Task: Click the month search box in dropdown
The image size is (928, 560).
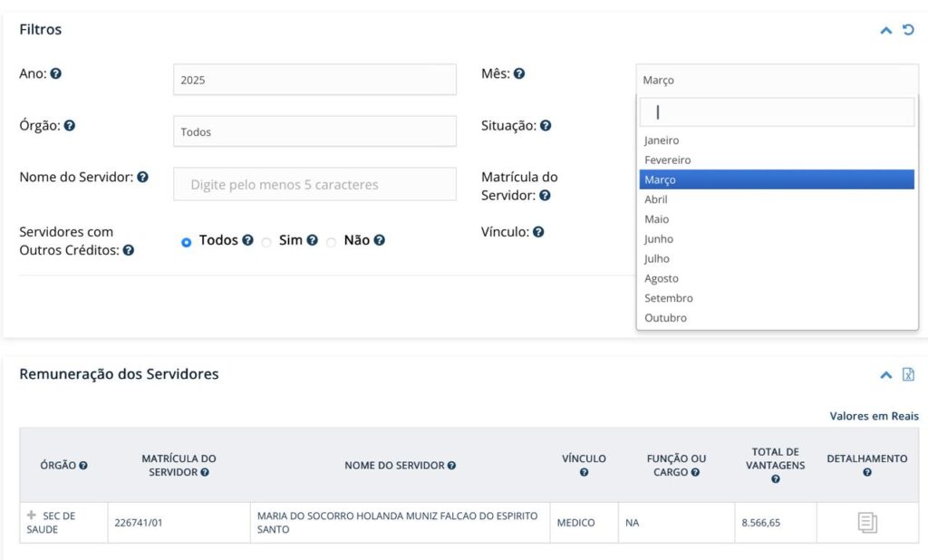Action: 777,112
